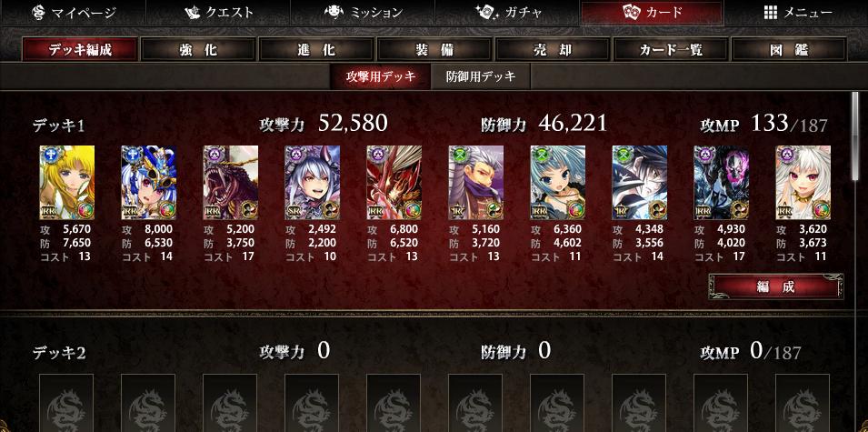
Task: Click the 強化 button
Action: tap(197, 50)
